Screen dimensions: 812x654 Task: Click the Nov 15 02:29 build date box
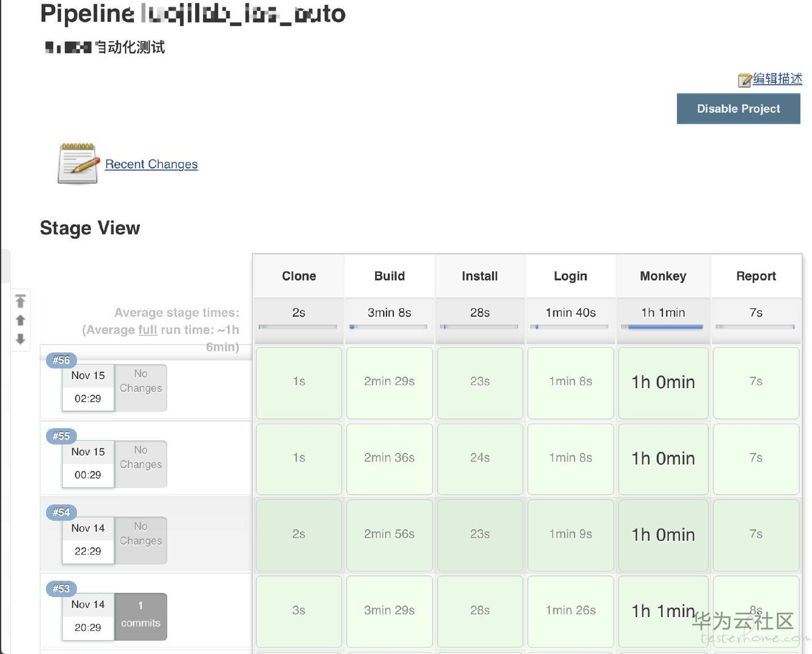pos(88,387)
